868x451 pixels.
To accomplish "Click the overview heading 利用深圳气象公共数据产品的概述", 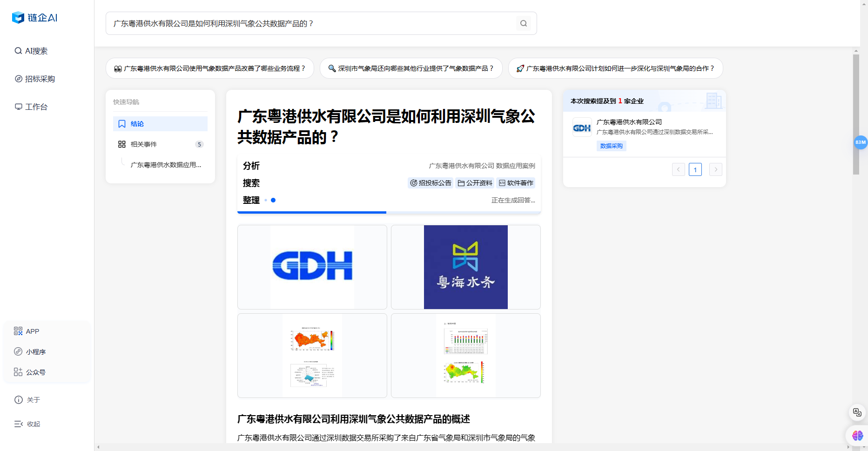I will [354, 419].
